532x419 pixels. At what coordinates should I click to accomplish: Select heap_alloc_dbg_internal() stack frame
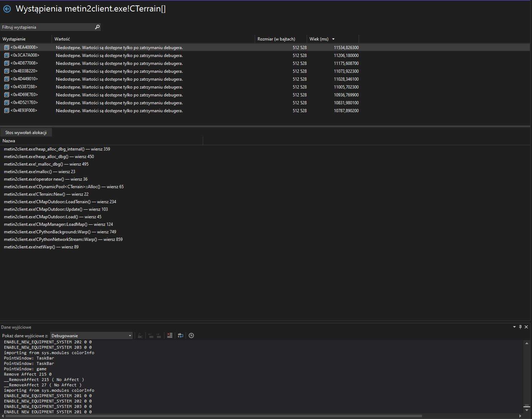pos(57,149)
